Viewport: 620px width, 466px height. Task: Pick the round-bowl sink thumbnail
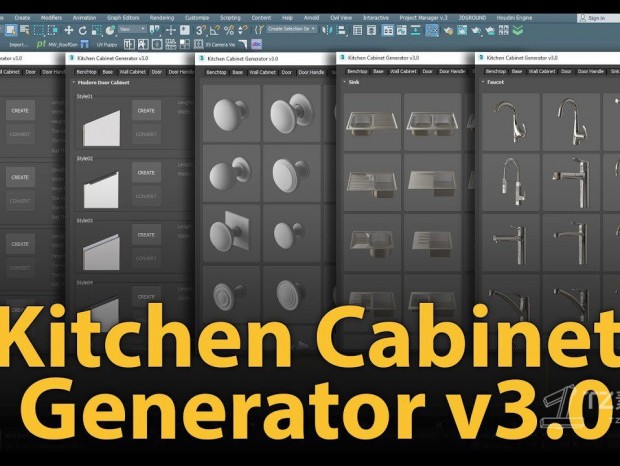click(x=372, y=243)
